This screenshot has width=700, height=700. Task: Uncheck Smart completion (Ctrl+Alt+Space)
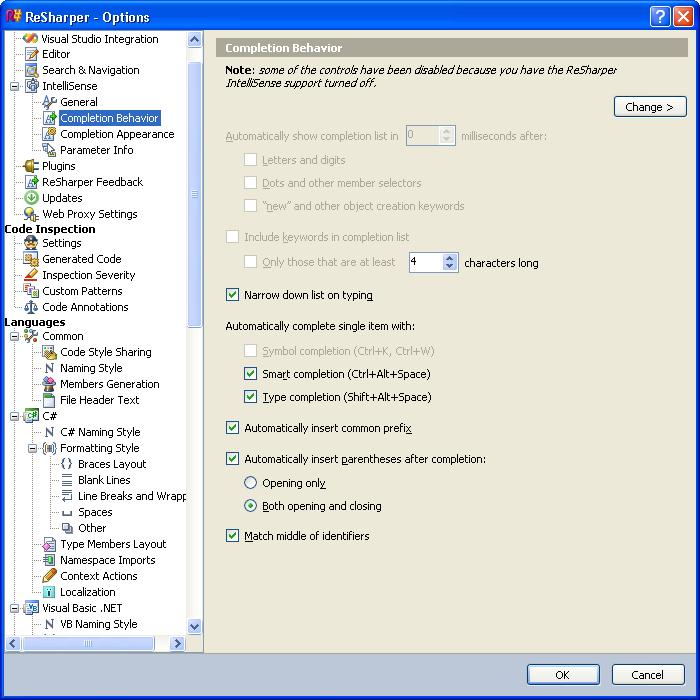click(x=250, y=373)
